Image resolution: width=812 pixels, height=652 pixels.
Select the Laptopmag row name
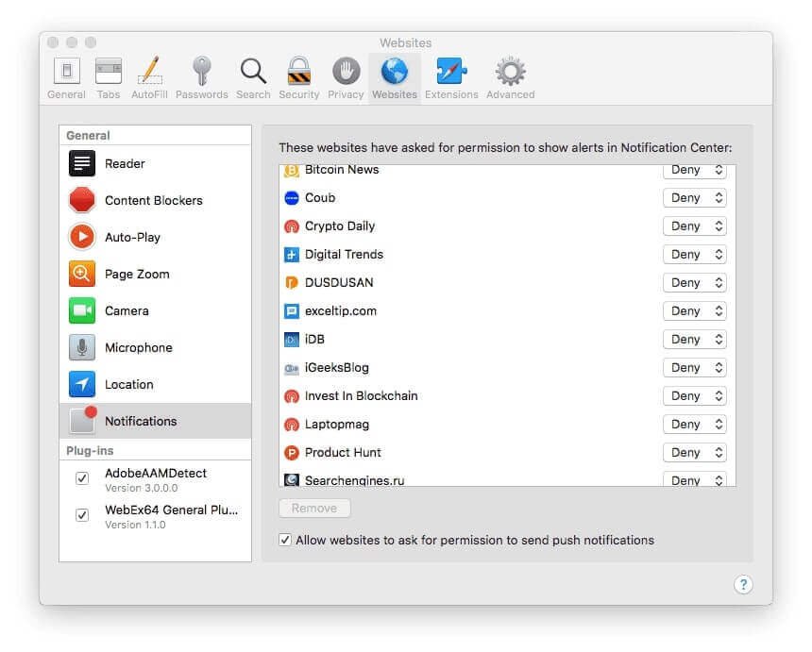coord(337,425)
